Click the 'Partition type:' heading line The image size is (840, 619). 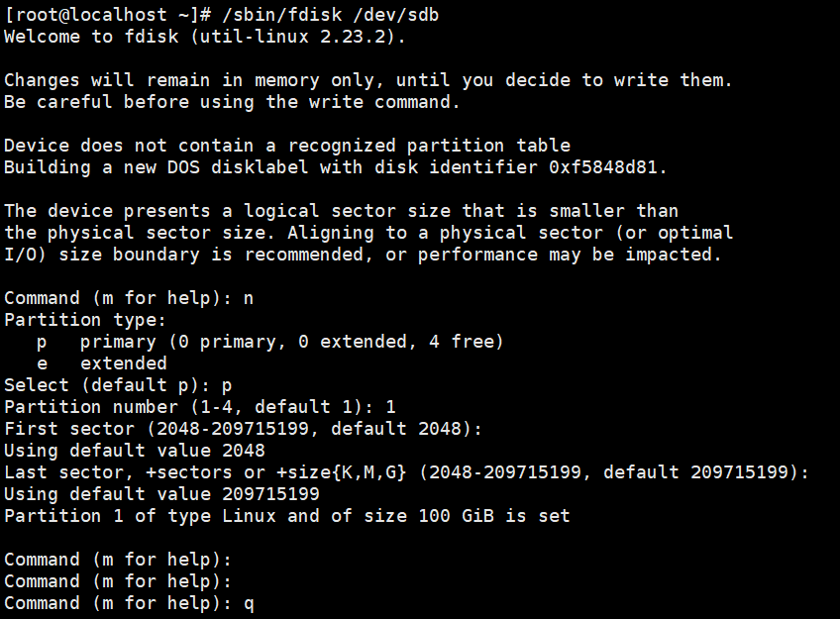(85, 320)
